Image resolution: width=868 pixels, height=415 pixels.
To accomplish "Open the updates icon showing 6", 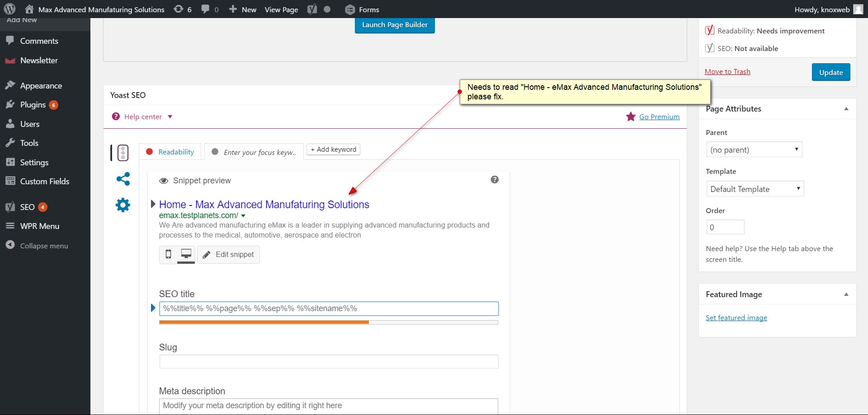I will click(x=183, y=9).
